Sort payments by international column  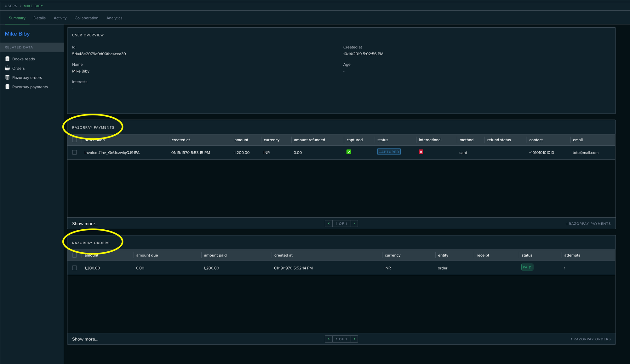[430, 140]
